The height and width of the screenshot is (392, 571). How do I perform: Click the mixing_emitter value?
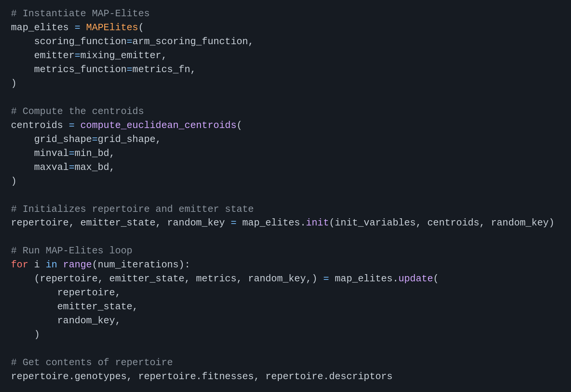(120, 56)
